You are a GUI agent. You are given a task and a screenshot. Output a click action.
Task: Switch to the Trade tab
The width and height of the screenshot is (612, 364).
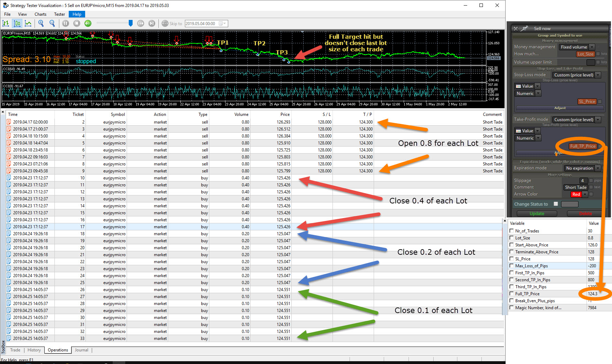[15, 350]
